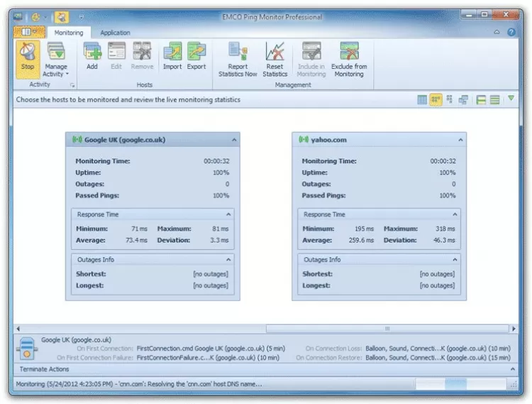Image resolution: width=532 pixels, height=404 pixels.
Task: Click FirstConnection.cmd Google UK action entry
Action: (x=211, y=349)
